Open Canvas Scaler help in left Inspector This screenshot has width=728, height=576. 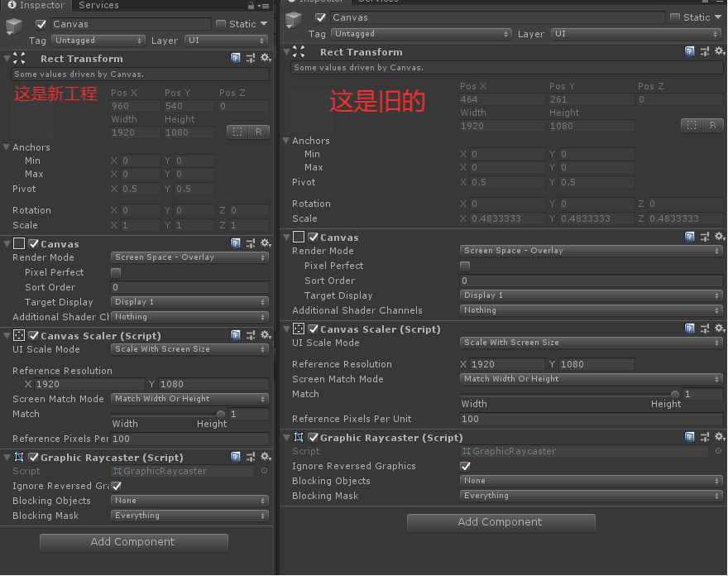(x=236, y=335)
